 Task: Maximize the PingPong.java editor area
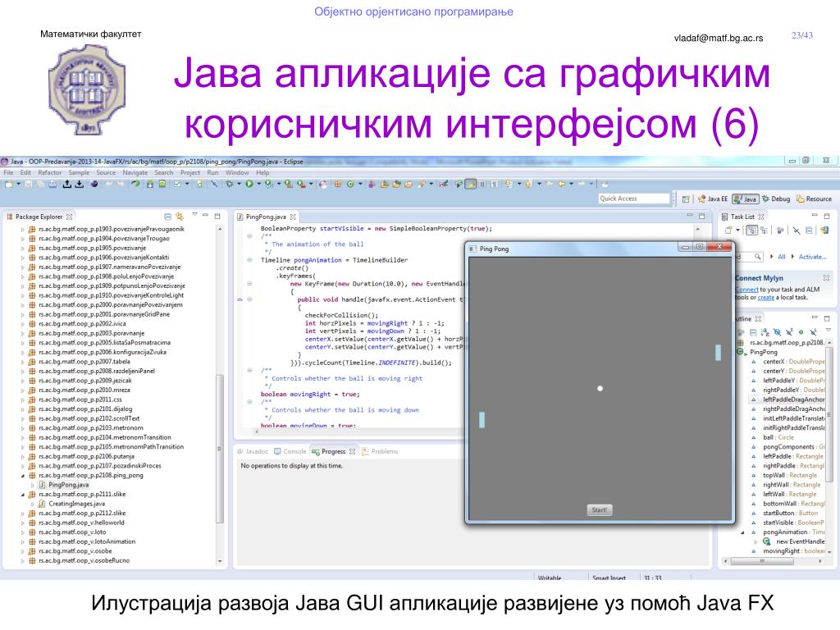(x=702, y=216)
